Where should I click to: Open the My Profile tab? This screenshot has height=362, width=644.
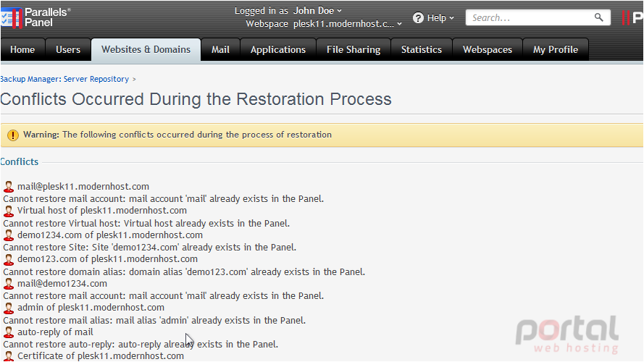pos(556,50)
